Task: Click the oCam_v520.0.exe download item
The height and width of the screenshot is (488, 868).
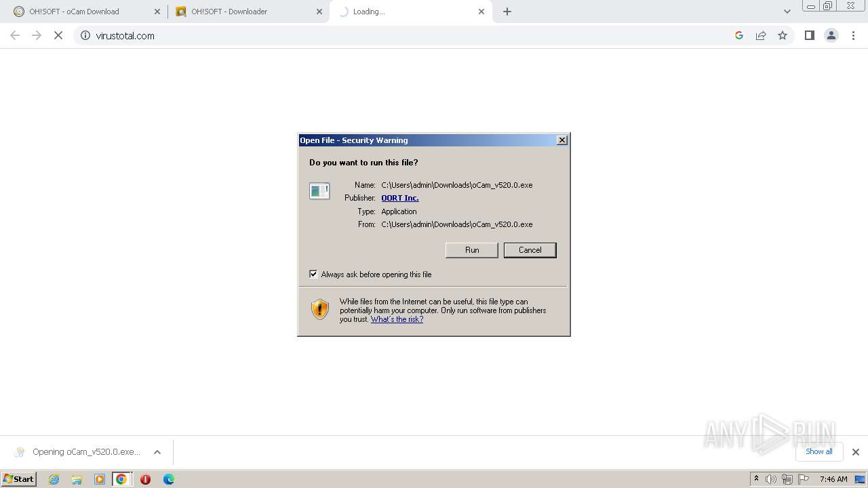Action: [78, 452]
